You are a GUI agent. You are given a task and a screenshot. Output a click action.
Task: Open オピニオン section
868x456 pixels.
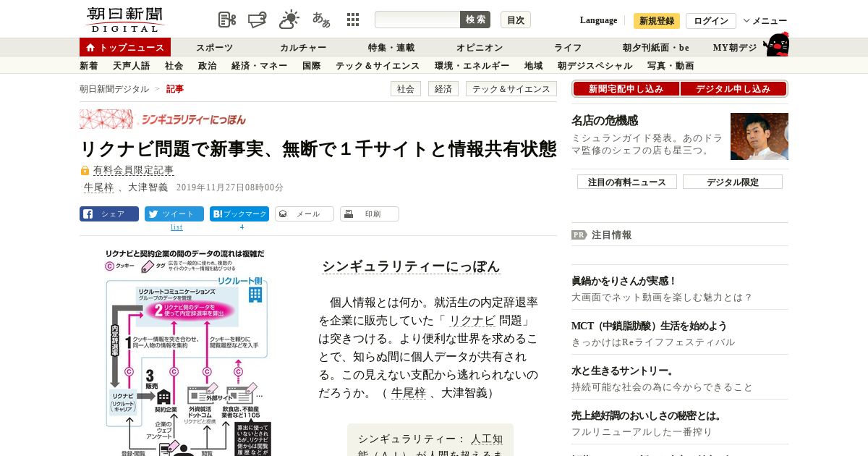coord(480,48)
